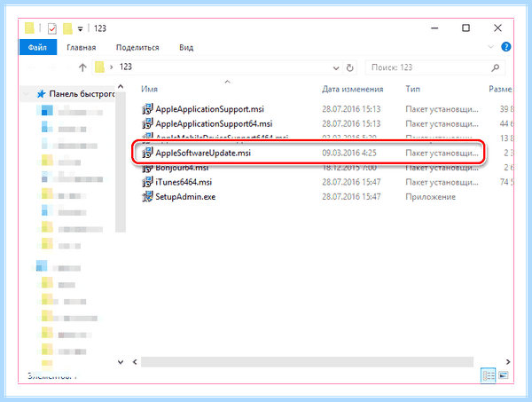
Task: Click the horizontal scrollbar left arrow
Action: tap(135, 362)
